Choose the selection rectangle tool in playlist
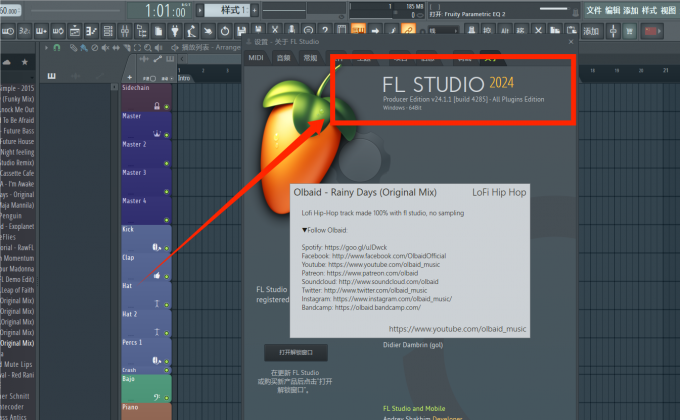The image size is (680, 420). coord(137,48)
